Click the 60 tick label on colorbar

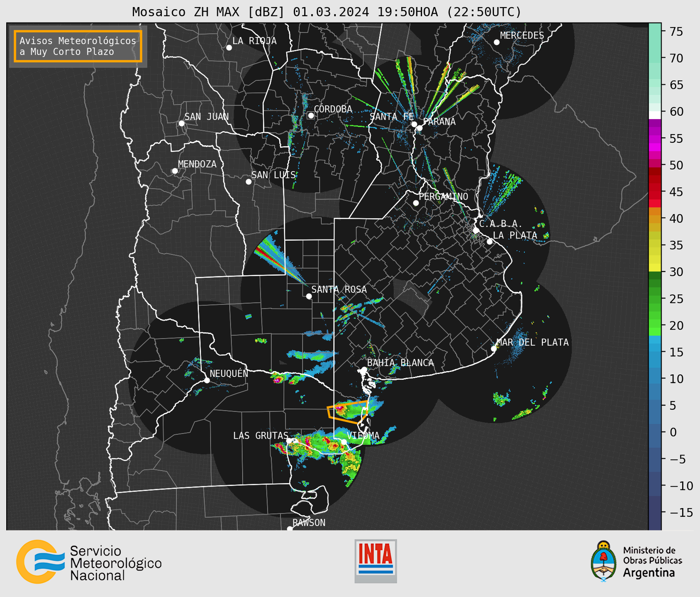tap(676, 112)
